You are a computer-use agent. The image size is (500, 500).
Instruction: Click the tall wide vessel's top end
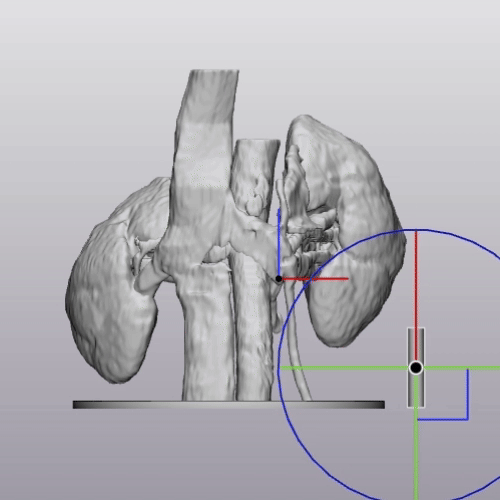coord(215,72)
